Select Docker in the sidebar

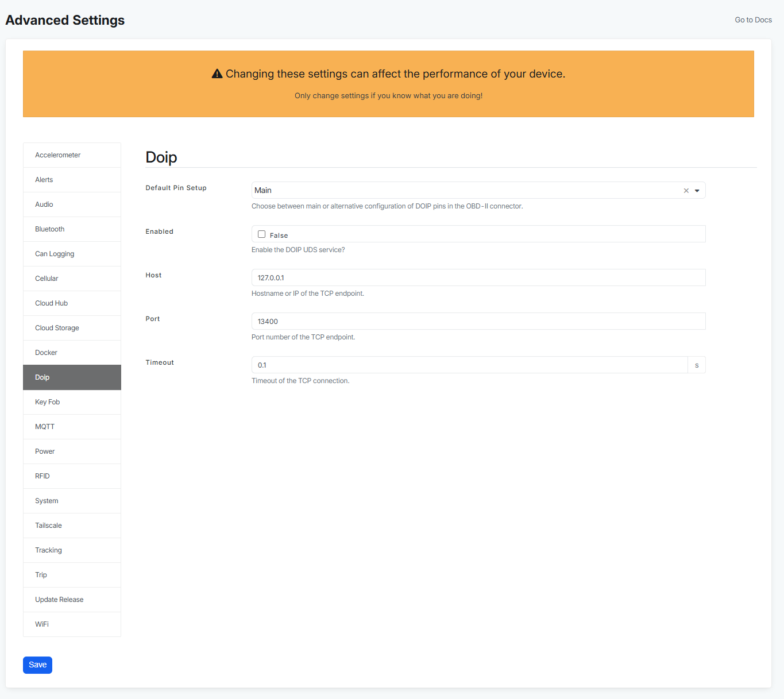72,353
